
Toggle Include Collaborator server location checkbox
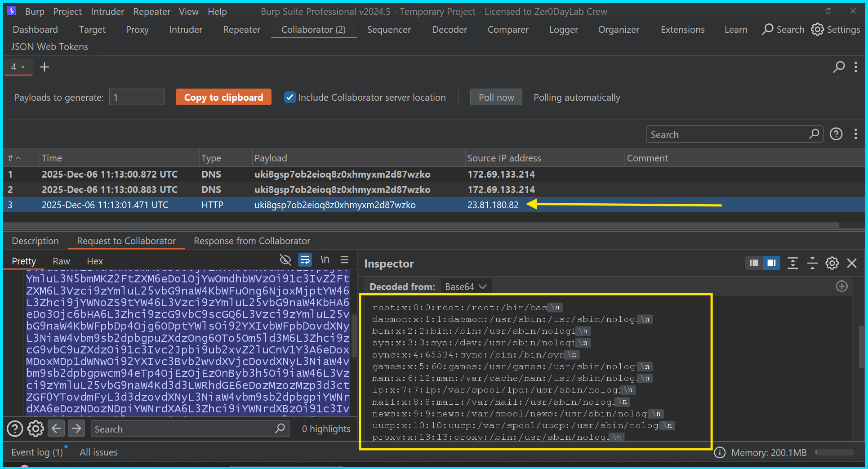pos(290,97)
